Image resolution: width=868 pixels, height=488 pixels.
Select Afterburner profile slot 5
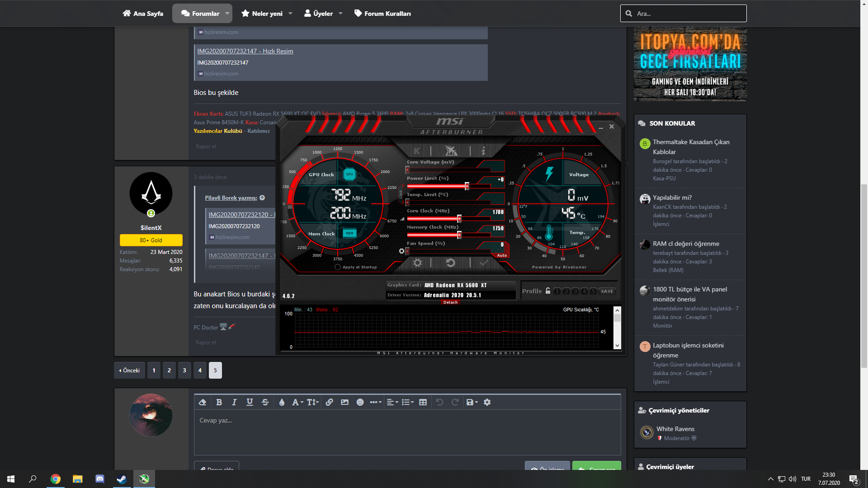pos(593,291)
